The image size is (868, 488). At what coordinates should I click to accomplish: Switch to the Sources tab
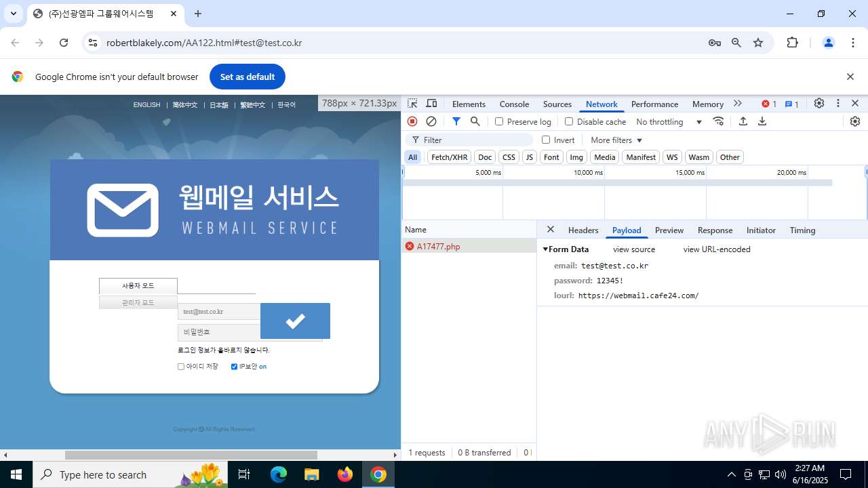[557, 104]
